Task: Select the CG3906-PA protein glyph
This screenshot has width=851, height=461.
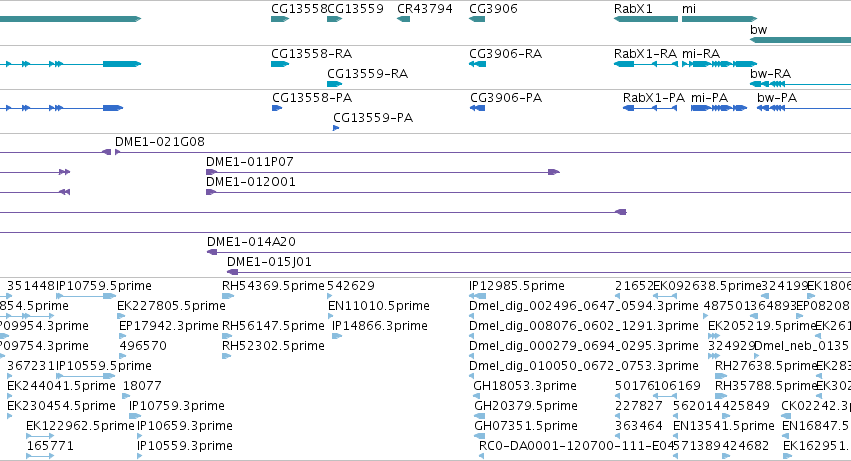Action: tap(478, 108)
